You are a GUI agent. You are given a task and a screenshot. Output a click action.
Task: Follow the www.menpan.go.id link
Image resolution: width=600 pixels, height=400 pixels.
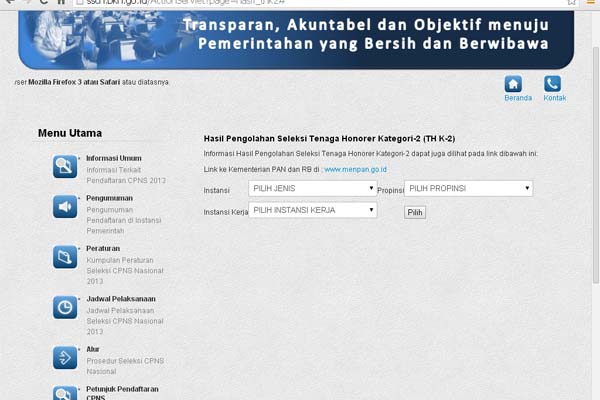pyautogui.click(x=355, y=170)
